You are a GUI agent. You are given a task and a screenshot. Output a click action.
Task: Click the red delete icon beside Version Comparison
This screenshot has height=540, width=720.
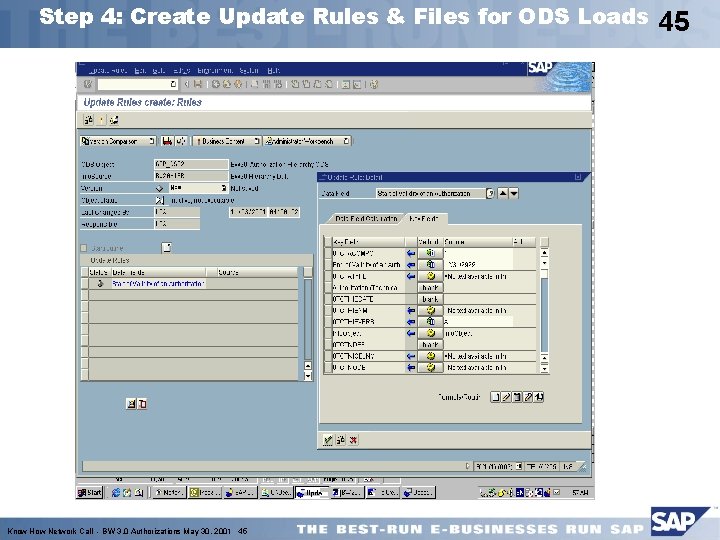click(x=168, y=141)
